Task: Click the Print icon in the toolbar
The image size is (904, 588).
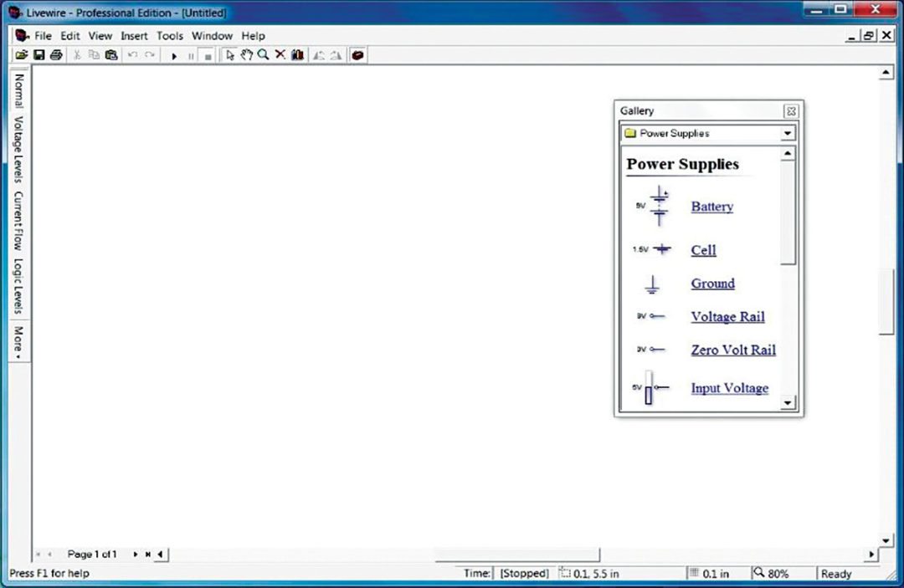Action: click(x=55, y=55)
